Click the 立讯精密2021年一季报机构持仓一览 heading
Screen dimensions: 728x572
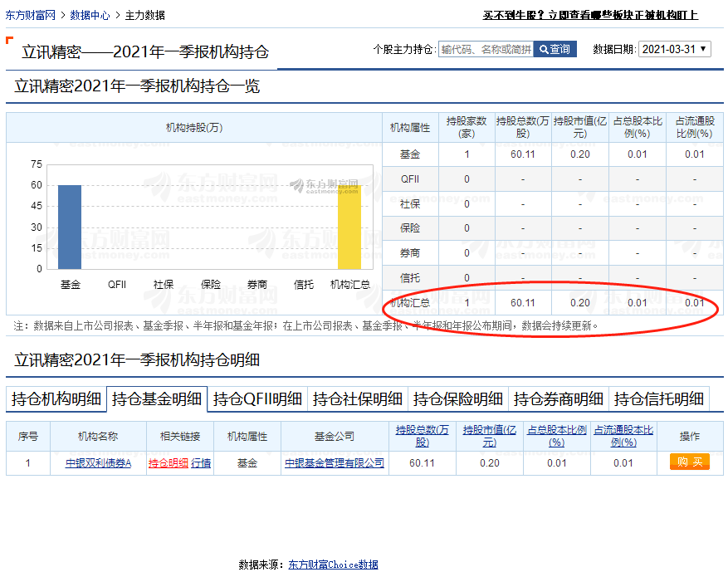click(x=137, y=86)
